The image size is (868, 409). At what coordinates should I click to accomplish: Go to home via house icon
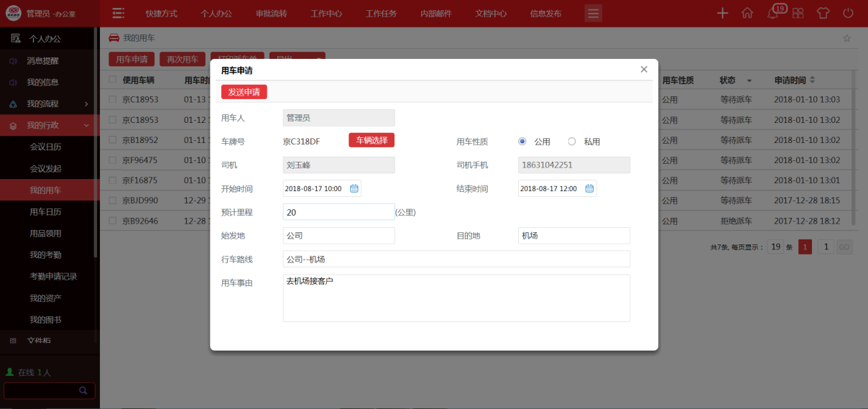click(x=747, y=13)
